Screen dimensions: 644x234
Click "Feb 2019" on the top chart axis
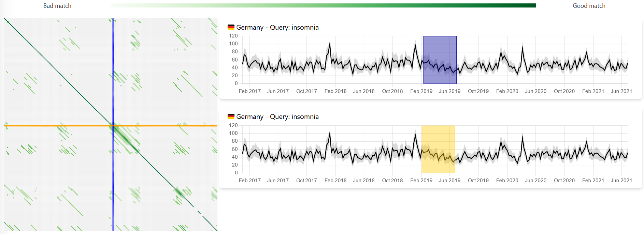(421, 91)
